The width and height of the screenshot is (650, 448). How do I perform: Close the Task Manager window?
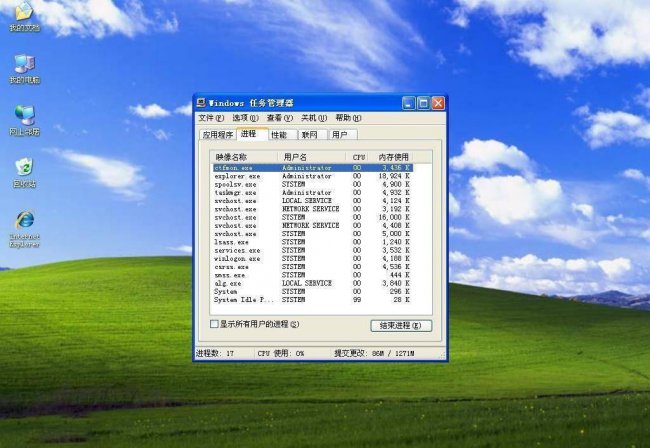438,103
